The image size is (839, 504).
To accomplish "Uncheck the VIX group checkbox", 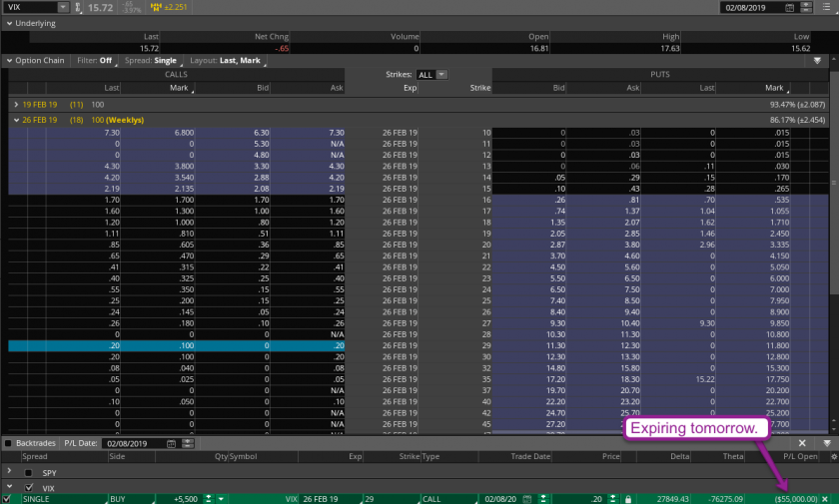I will coord(28,487).
